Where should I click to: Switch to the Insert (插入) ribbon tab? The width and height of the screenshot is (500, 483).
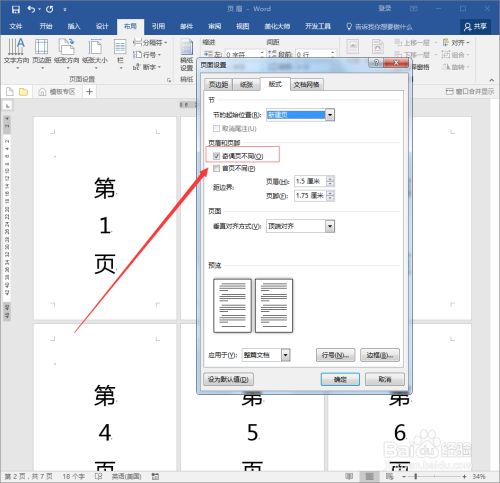[74, 26]
